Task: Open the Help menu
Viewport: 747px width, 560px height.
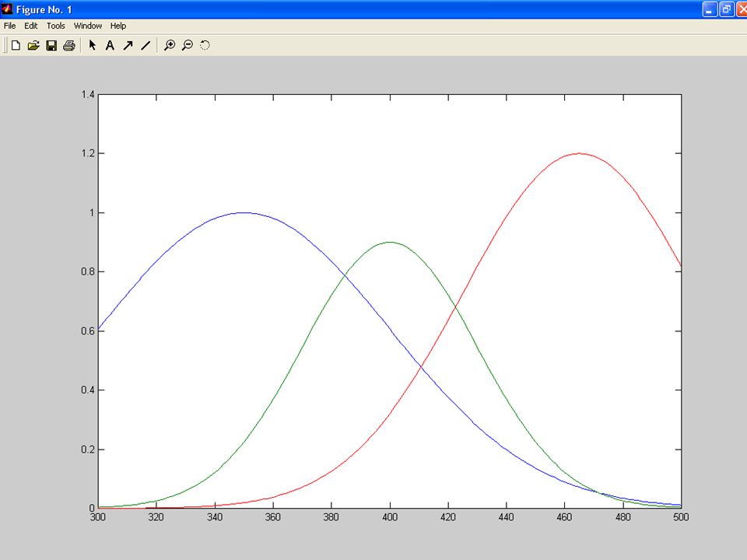Action: pyautogui.click(x=118, y=26)
